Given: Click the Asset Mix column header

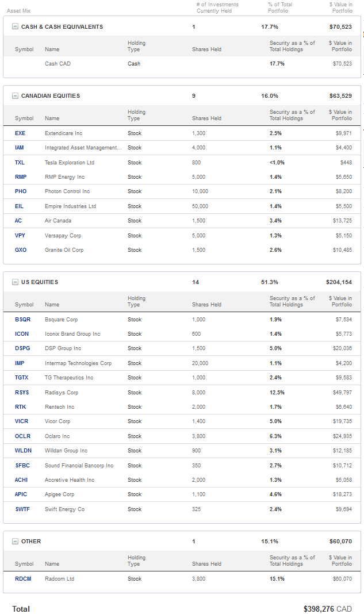Looking at the screenshot, I should click(x=18, y=11).
